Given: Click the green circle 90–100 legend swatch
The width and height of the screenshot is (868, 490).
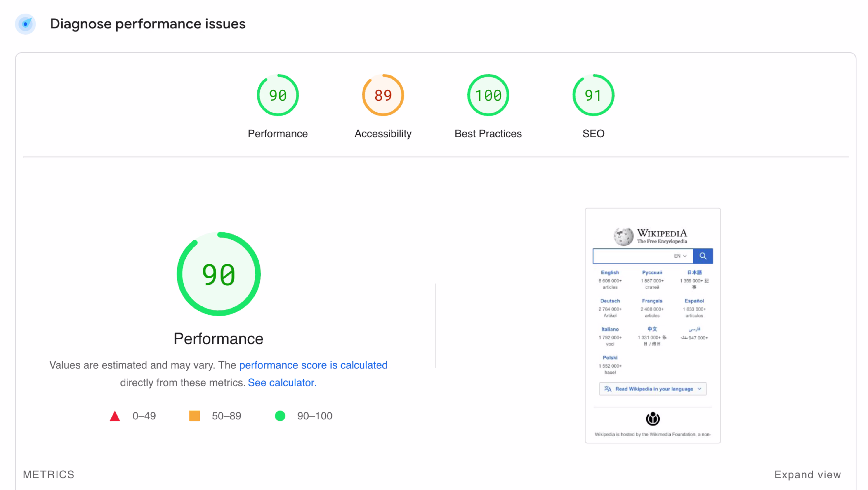Looking at the screenshot, I should point(280,416).
